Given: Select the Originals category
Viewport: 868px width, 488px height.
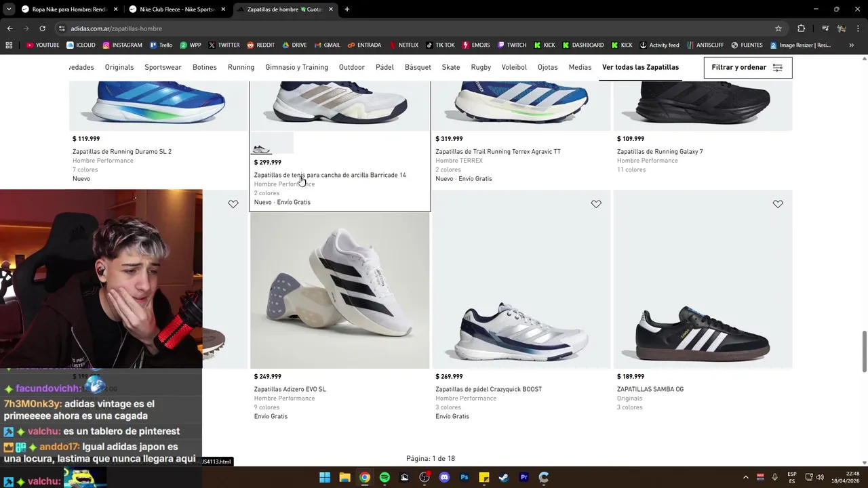Looking at the screenshot, I should 119,67.
